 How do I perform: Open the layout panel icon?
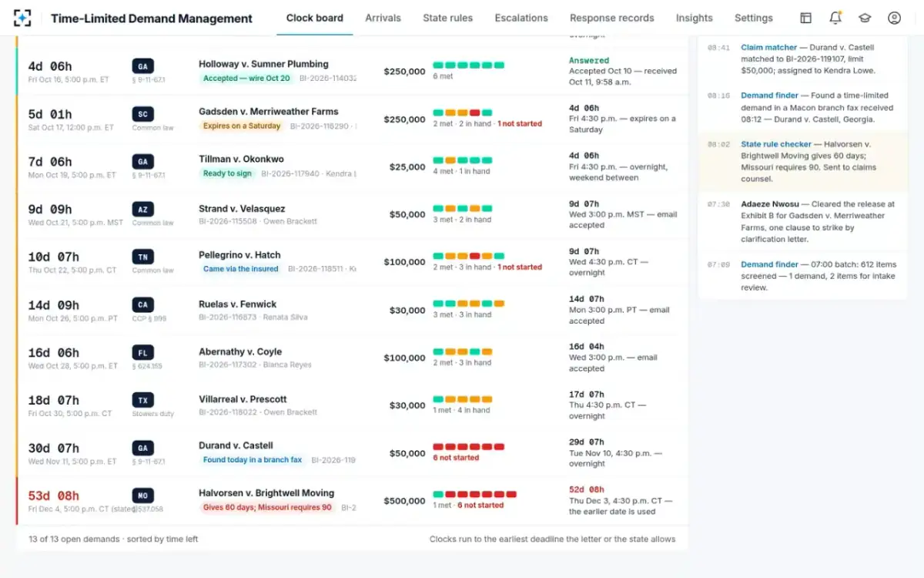[x=805, y=18]
